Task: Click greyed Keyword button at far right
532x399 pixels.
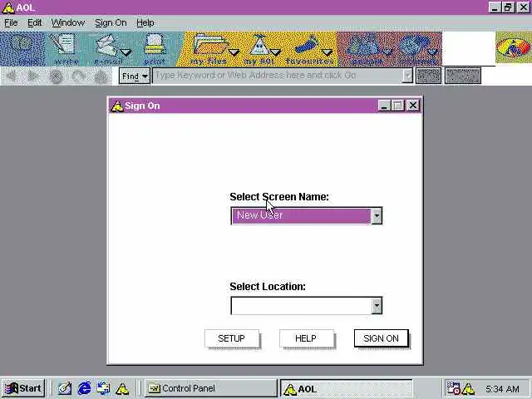Action: [x=463, y=76]
